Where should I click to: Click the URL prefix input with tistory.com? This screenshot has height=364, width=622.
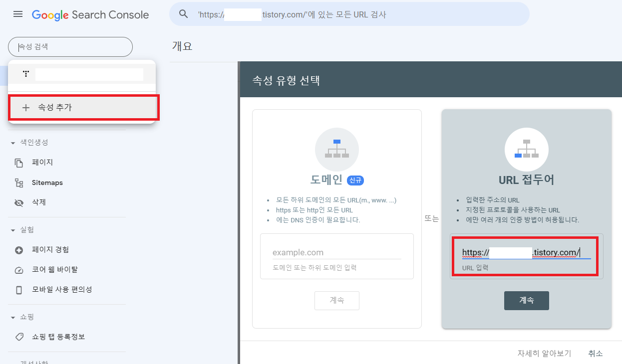click(x=526, y=253)
